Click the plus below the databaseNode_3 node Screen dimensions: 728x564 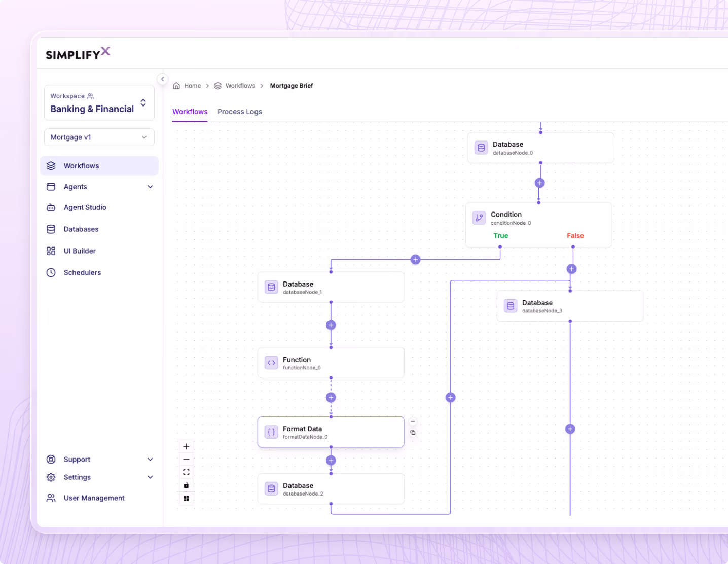point(570,429)
